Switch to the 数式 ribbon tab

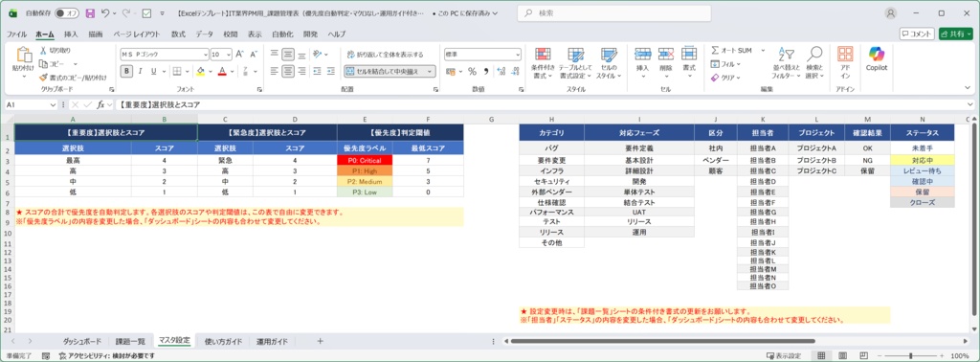coord(178,34)
